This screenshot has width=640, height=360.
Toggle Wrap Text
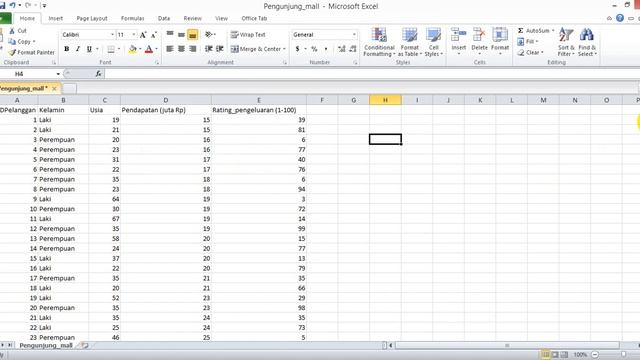click(x=248, y=35)
